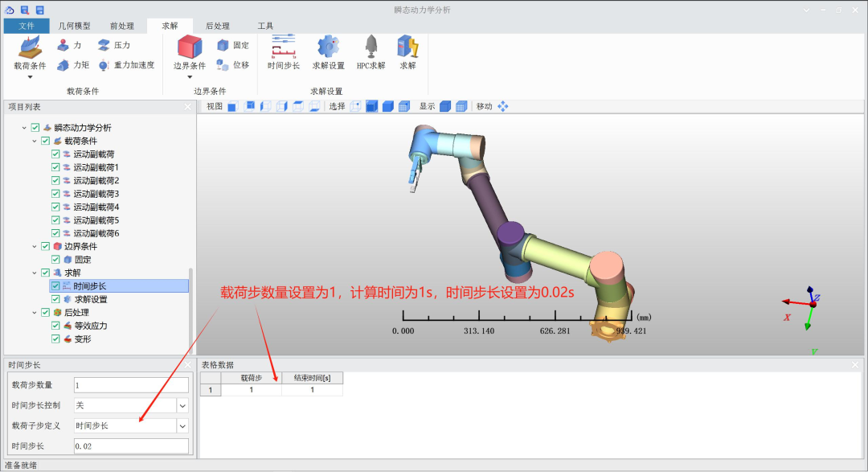The image size is (868, 472).
Task: Collapse 后处理 tree node
Action: [35, 313]
